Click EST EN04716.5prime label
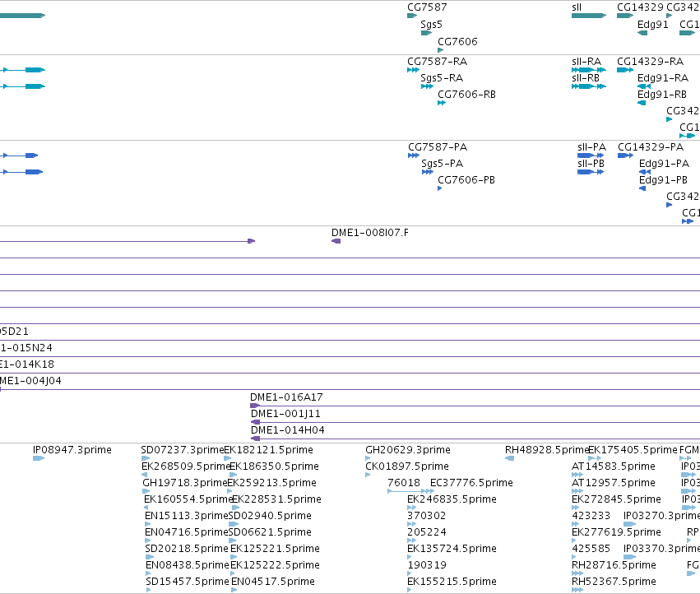 click(187, 533)
